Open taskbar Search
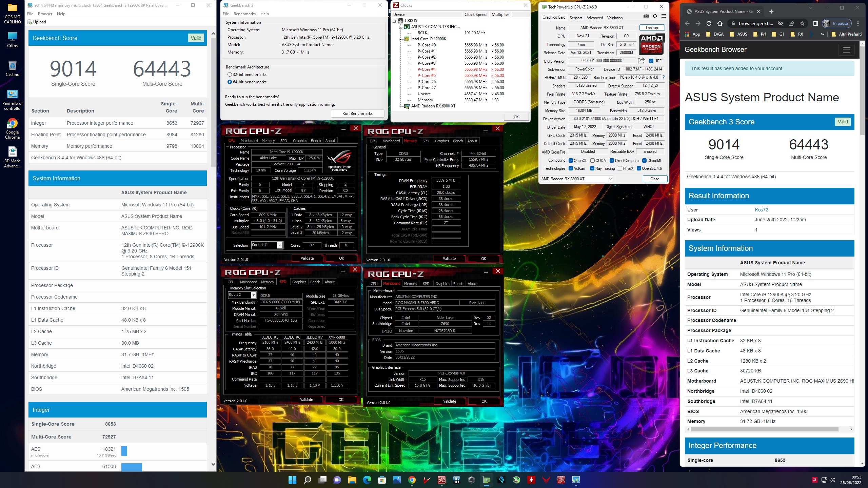The height and width of the screenshot is (488, 868). point(307,480)
